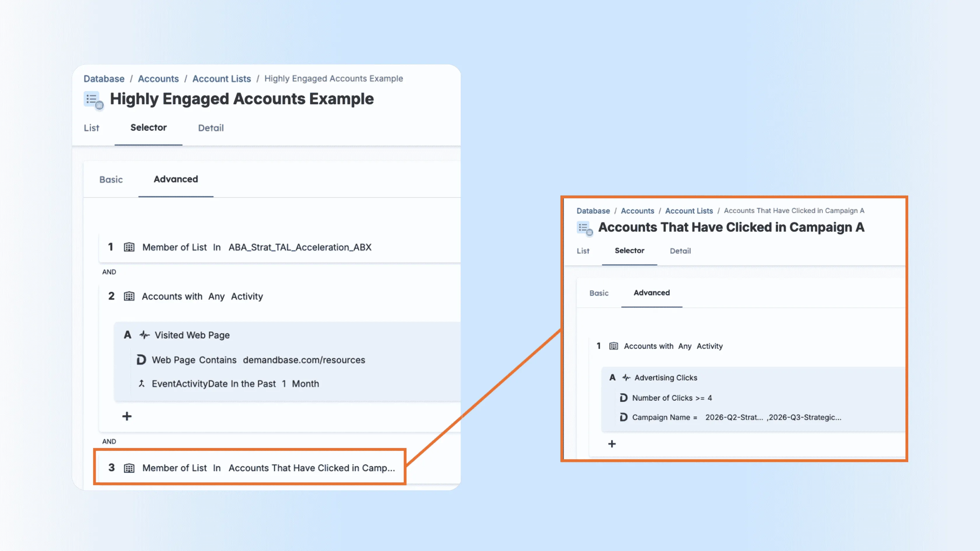Viewport: 980px width, 551px height.
Task: Click icon beside EventActivityDate In the Past
Action: click(141, 384)
